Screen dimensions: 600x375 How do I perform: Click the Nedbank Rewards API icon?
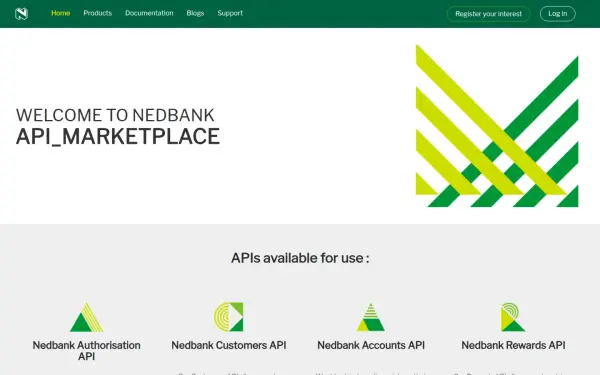tap(513, 317)
